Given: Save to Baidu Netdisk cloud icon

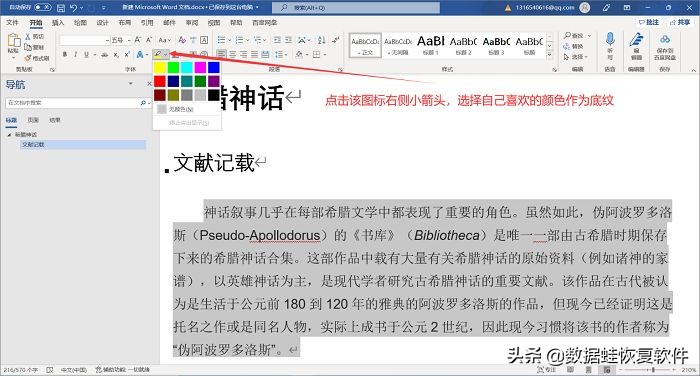Looking at the screenshot, I should [665, 39].
